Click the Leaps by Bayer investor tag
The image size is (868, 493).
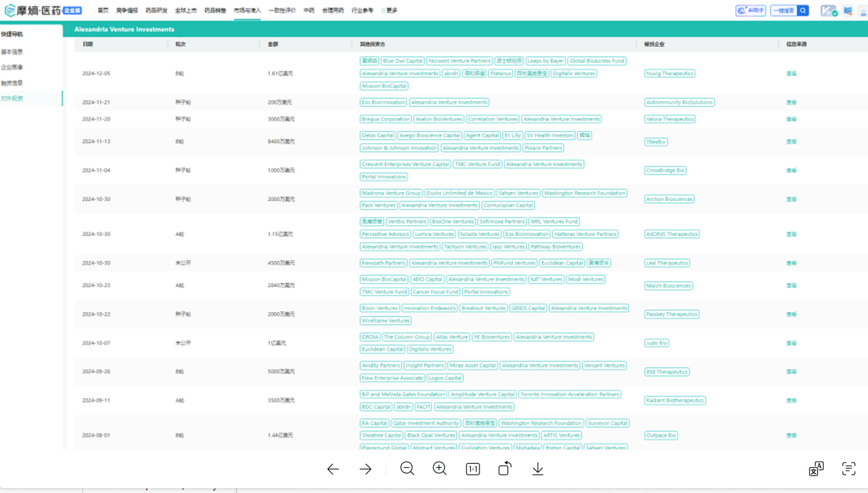tap(546, 61)
